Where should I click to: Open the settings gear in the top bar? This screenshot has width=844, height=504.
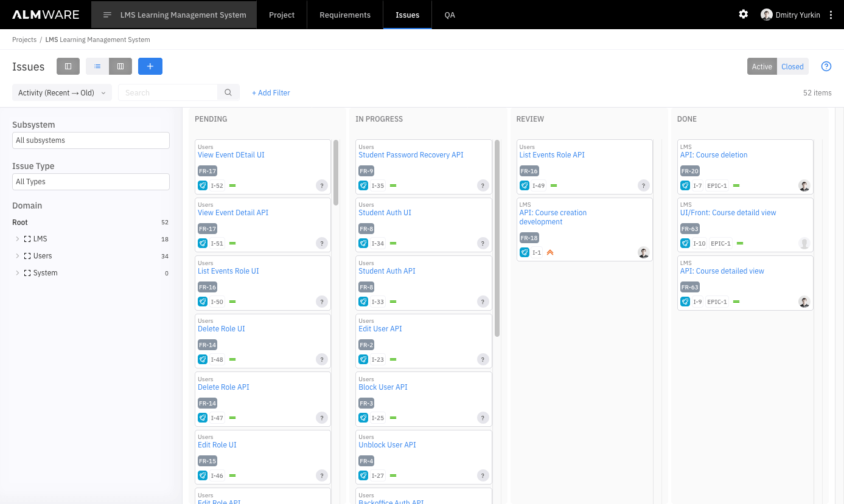coord(743,15)
